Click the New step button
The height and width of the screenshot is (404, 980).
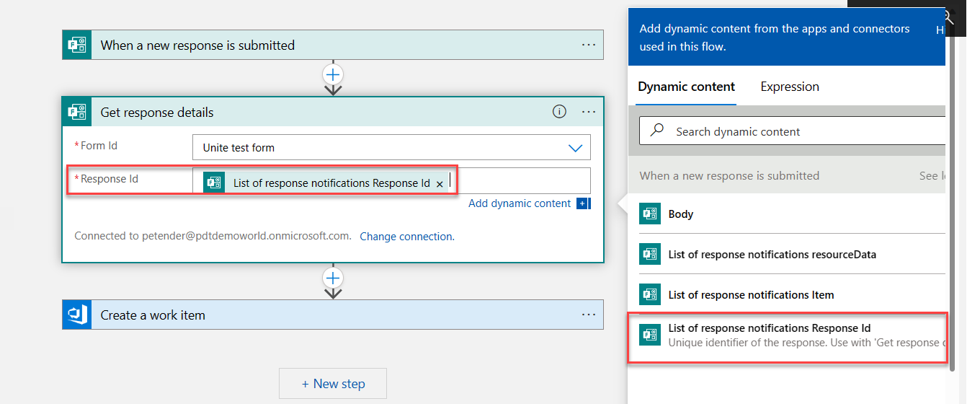[333, 384]
